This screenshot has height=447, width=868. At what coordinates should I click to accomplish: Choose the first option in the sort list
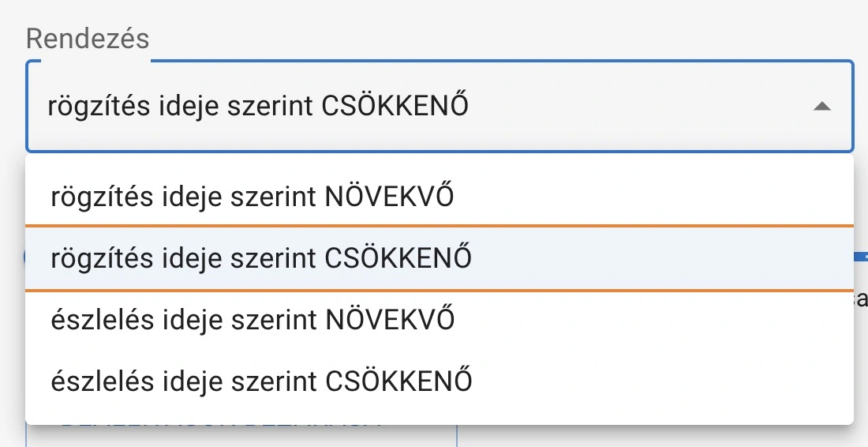[x=253, y=196]
